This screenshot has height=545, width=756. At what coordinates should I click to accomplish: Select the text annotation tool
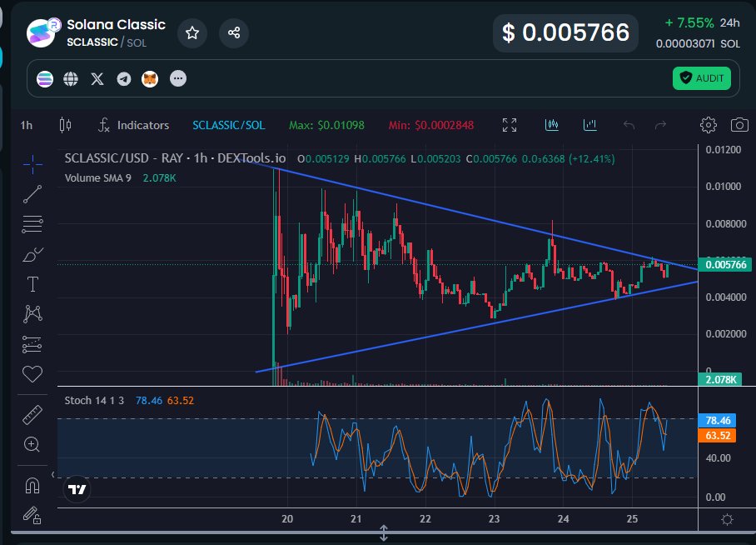pos(32,284)
